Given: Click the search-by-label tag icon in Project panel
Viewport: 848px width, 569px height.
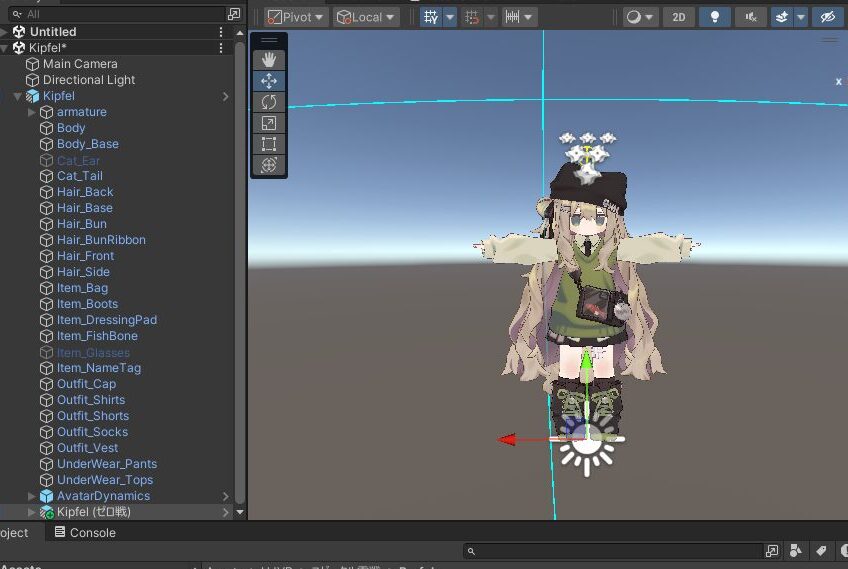Looking at the screenshot, I should click(x=820, y=551).
